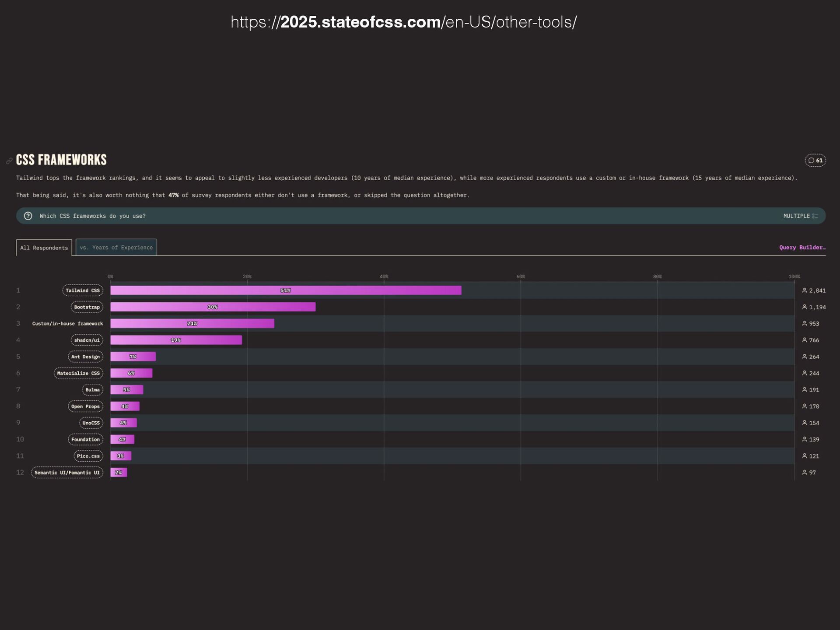Click the Tailwind CSS 51% bar
840x630 pixels.
(285, 290)
